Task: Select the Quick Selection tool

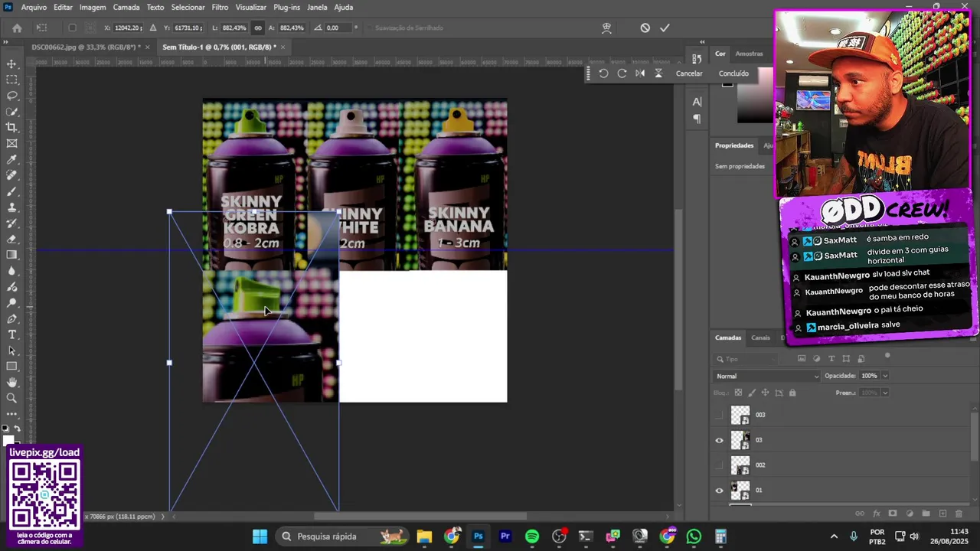Action: [11, 112]
